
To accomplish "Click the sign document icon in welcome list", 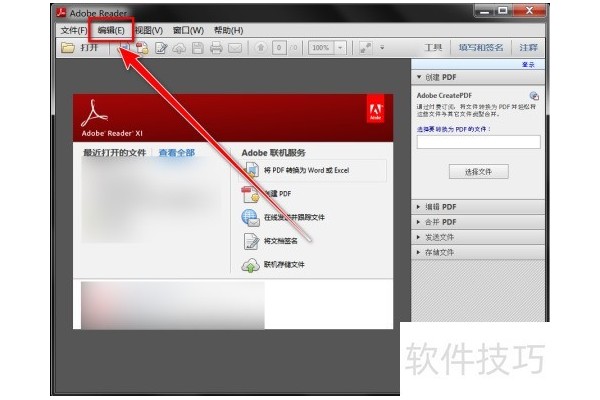I will point(251,241).
